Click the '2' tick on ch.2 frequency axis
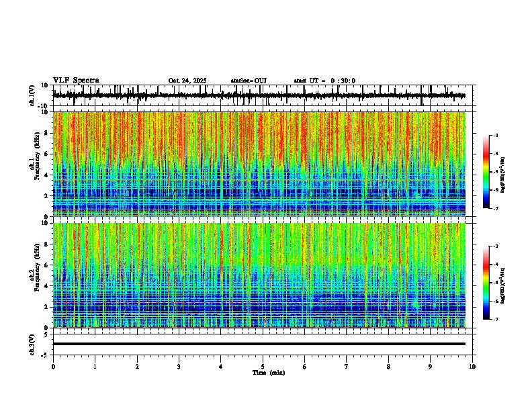Image resolution: width=532 pixels, height=411 pixels. (x=47, y=307)
